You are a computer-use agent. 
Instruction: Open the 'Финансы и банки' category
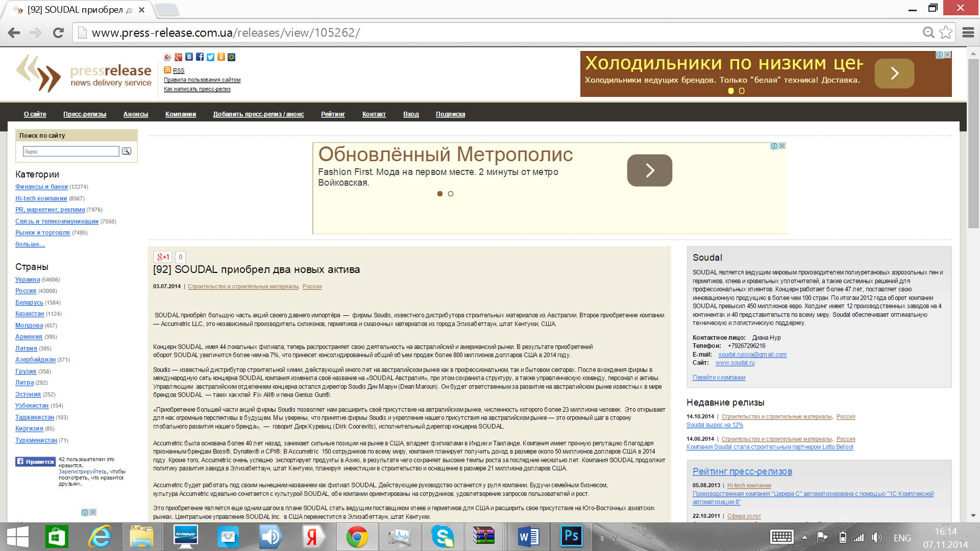41,187
